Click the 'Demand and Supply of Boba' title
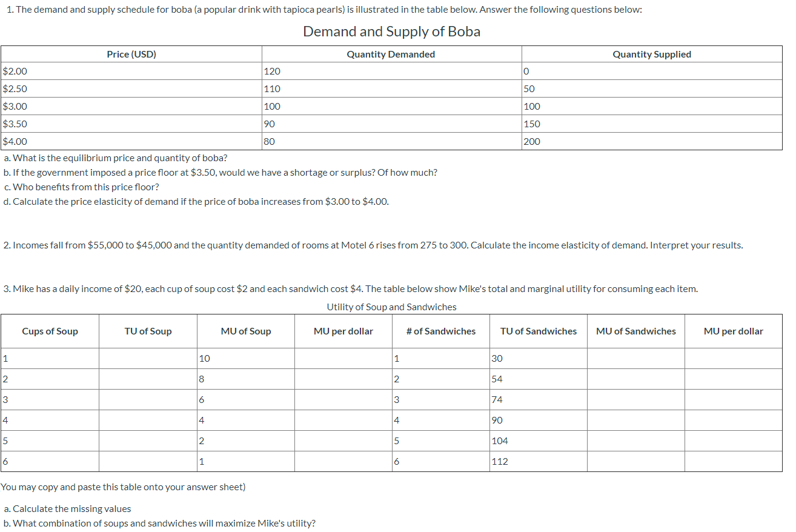The height and width of the screenshot is (532, 796). click(391, 32)
